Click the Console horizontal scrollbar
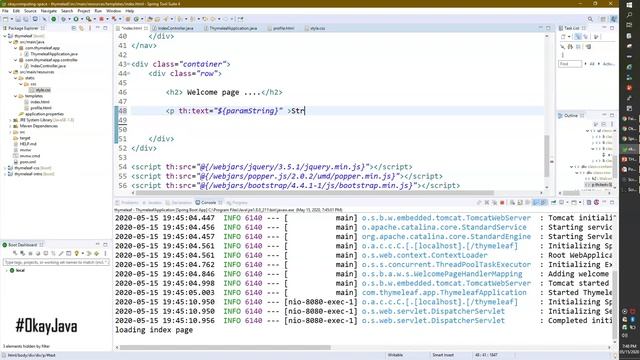640x360 pixels. tap(224, 348)
